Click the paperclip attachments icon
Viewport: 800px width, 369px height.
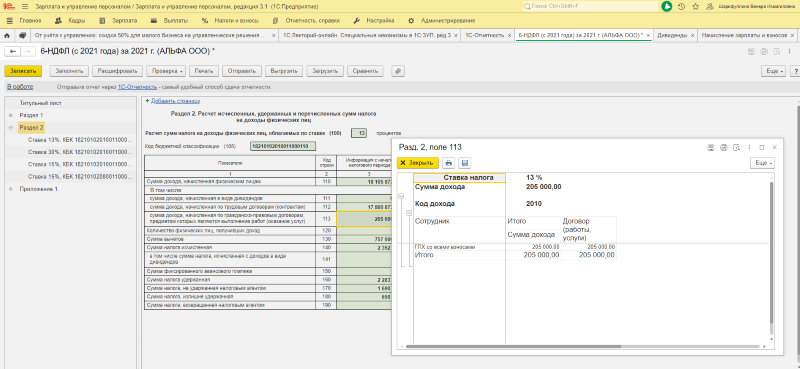coord(398,71)
